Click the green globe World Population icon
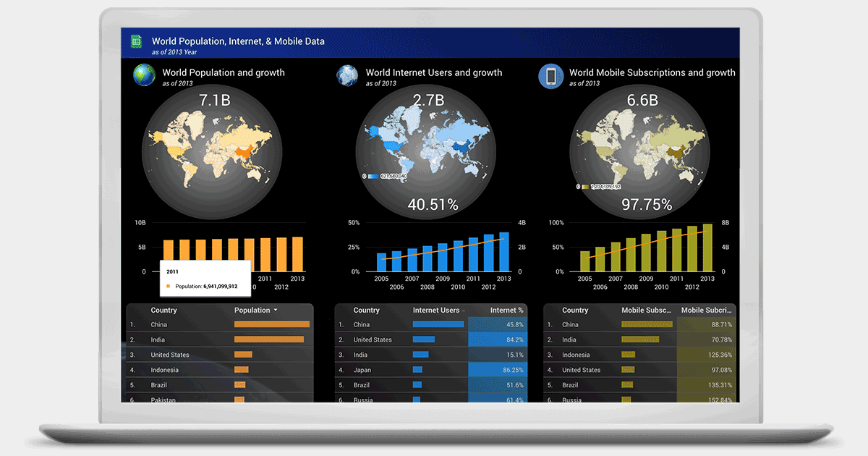 (144, 75)
